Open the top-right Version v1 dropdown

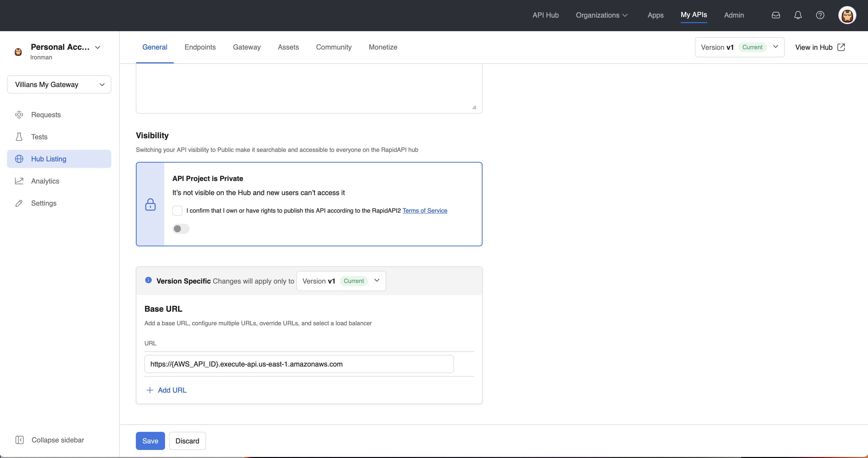(740, 47)
